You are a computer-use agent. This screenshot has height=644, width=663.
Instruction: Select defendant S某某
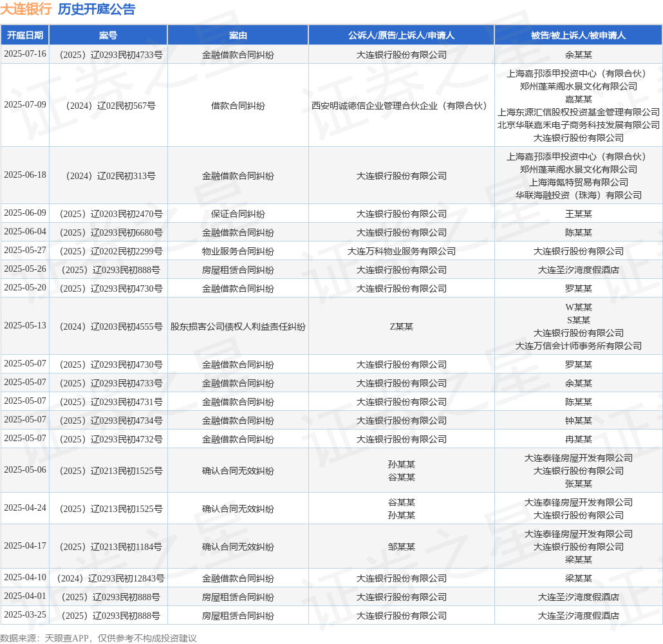click(578, 320)
